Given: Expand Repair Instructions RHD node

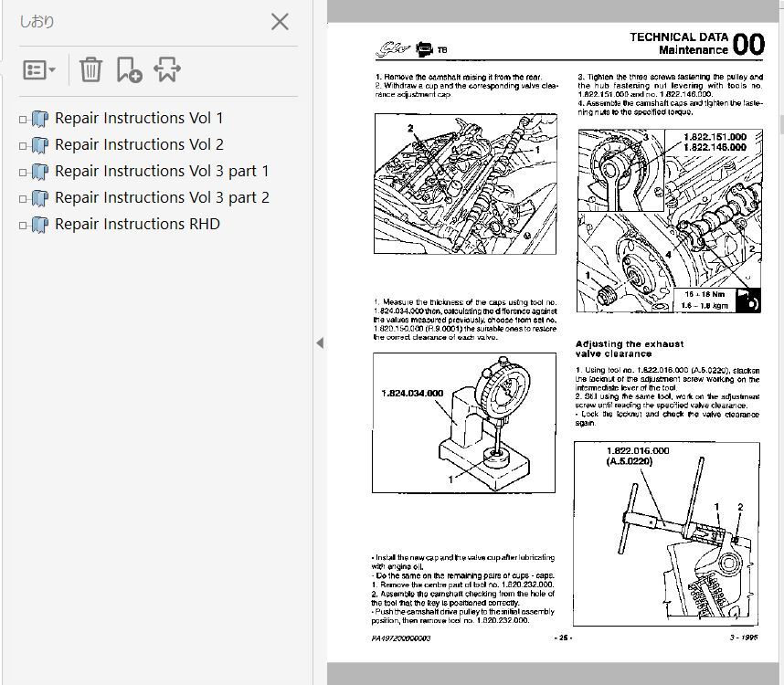Looking at the screenshot, I should click(23, 226).
